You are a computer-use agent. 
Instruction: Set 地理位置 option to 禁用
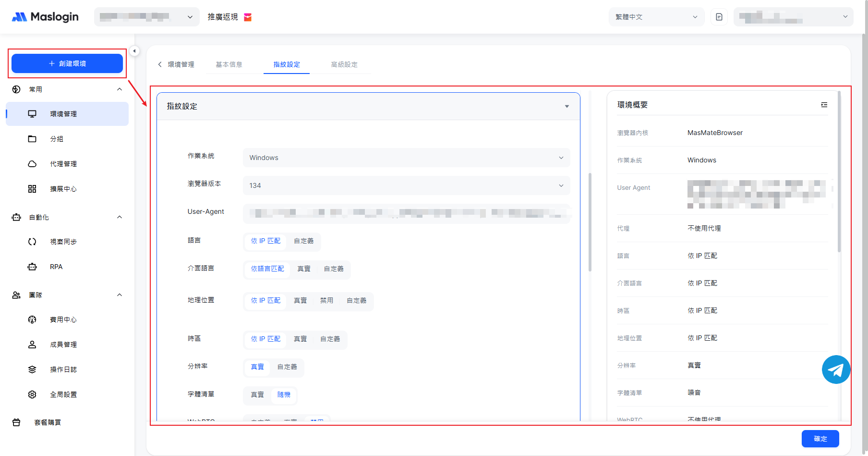pos(326,300)
